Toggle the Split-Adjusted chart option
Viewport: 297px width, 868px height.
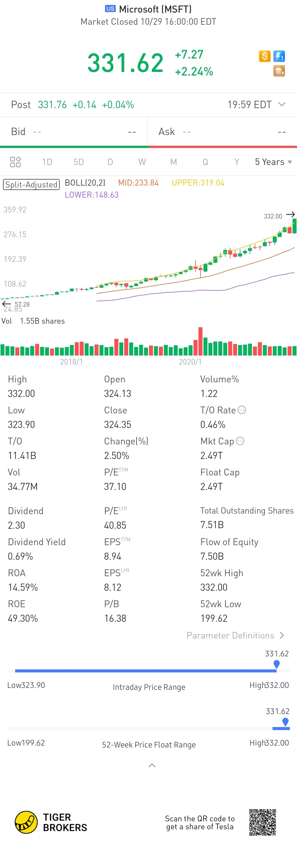click(31, 184)
